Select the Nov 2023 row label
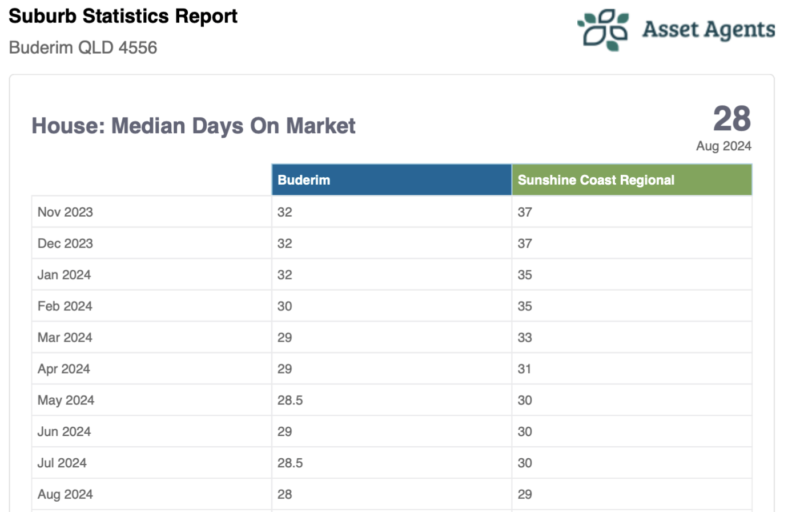The width and height of the screenshot is (812, 512). point(65,212)
